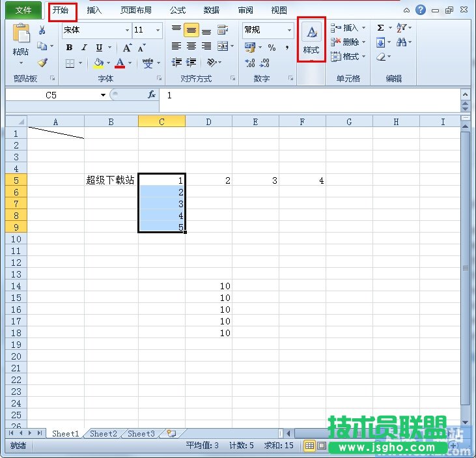The image size is (476, 458).
Task: Apply comma style
Action: (x=287, y=48)
